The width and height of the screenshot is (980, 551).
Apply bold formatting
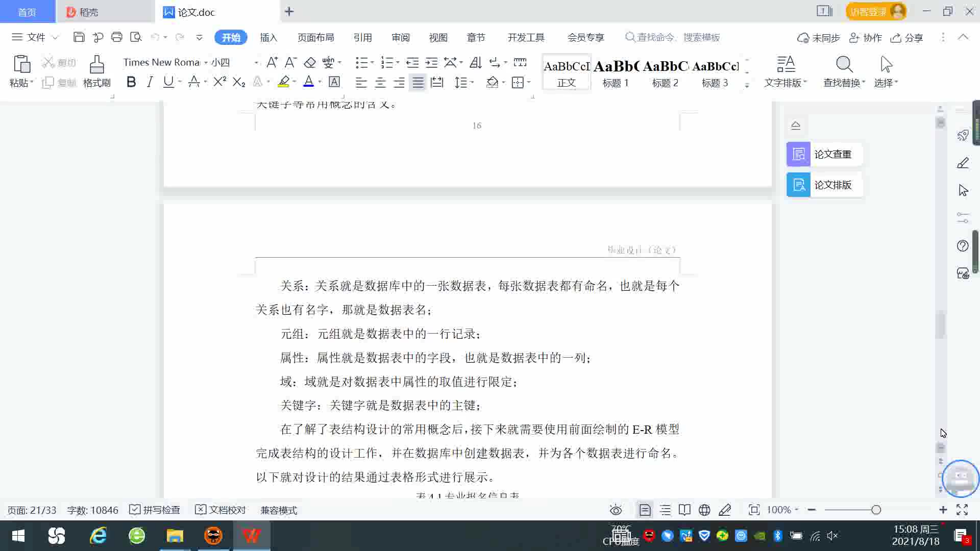131,82
